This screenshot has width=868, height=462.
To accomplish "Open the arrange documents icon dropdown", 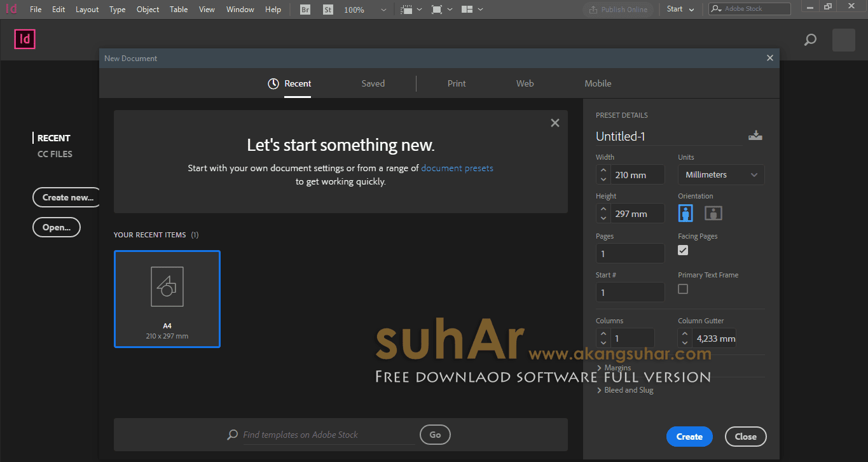I will pyautogui.click(x=472, y=10).
